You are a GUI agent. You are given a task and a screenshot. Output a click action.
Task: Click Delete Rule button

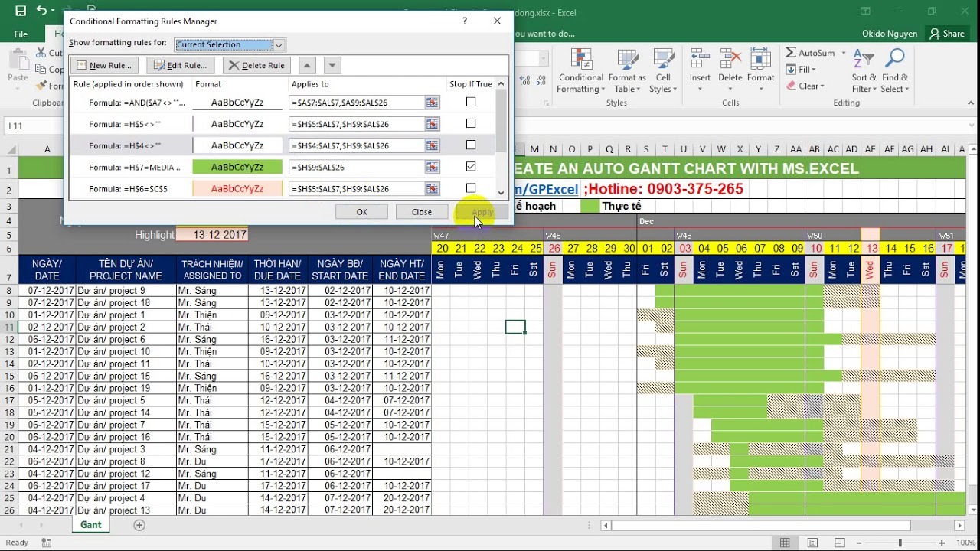pos(256,65)
